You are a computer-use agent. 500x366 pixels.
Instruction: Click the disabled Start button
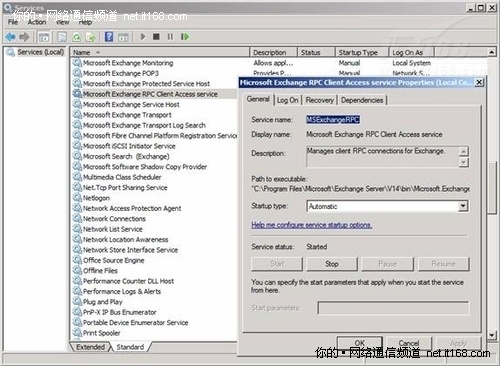pos(277,264)
